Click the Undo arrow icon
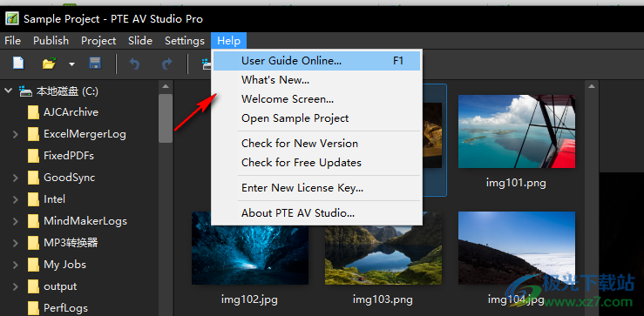 tap(134, 64)
